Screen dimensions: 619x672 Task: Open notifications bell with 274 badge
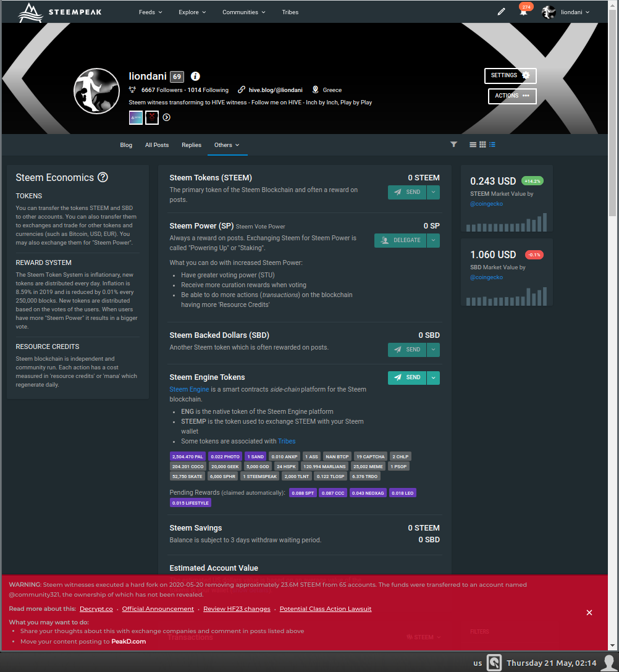point(523,12)
